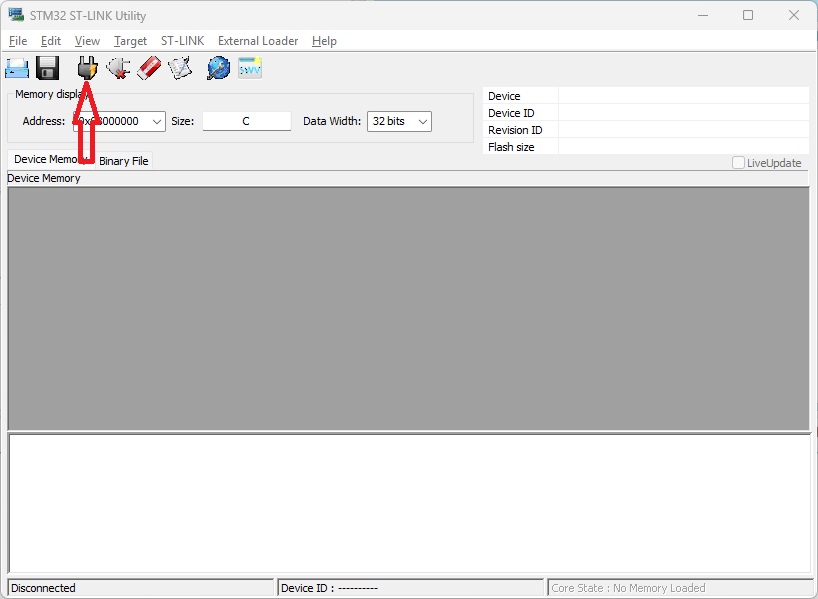Open the File menu
The image size is (818, 599).
tap(18, 41)
